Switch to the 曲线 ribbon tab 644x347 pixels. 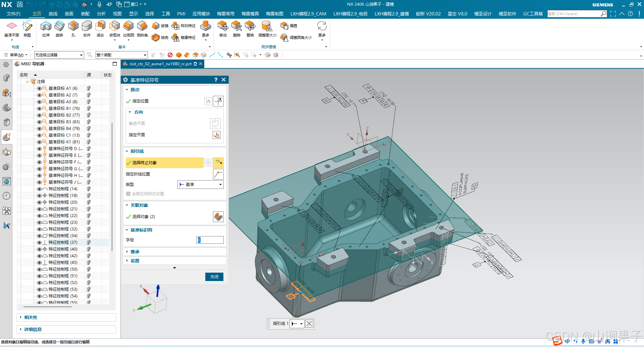coord(53,14)
